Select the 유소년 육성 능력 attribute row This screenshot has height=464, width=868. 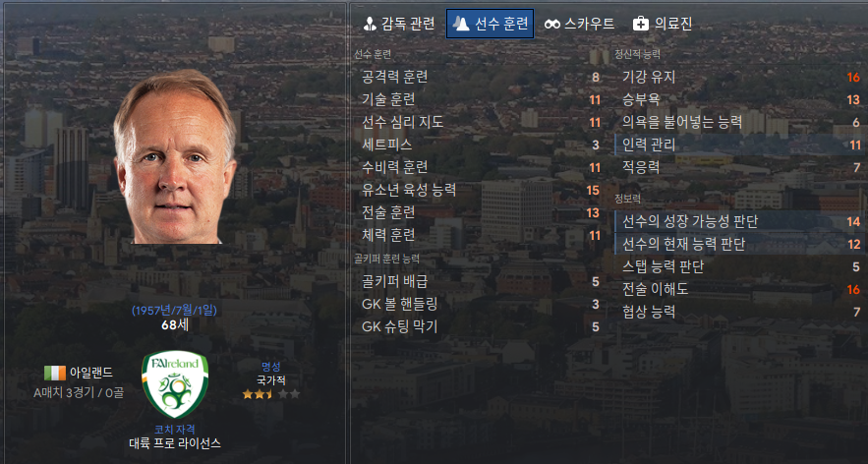click(480, 191)
